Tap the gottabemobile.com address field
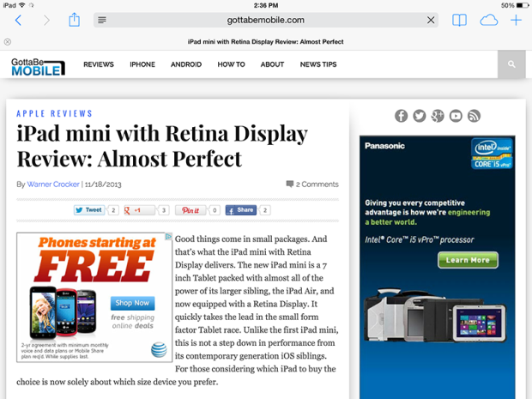 click(266, 20)
